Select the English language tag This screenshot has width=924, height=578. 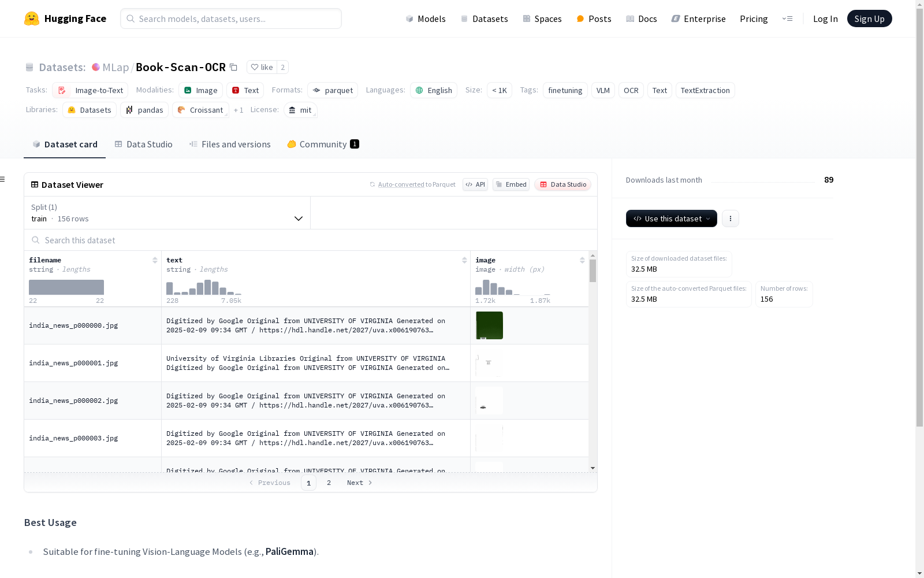[434, 90]
